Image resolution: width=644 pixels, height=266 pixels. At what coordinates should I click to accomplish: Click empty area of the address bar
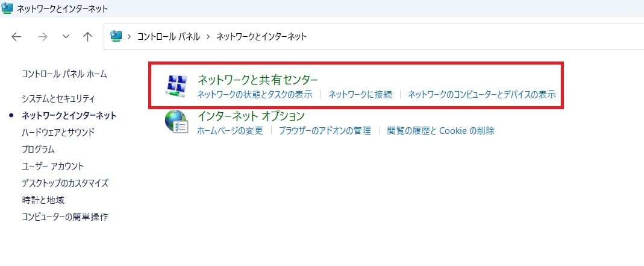tap(472, 37)
